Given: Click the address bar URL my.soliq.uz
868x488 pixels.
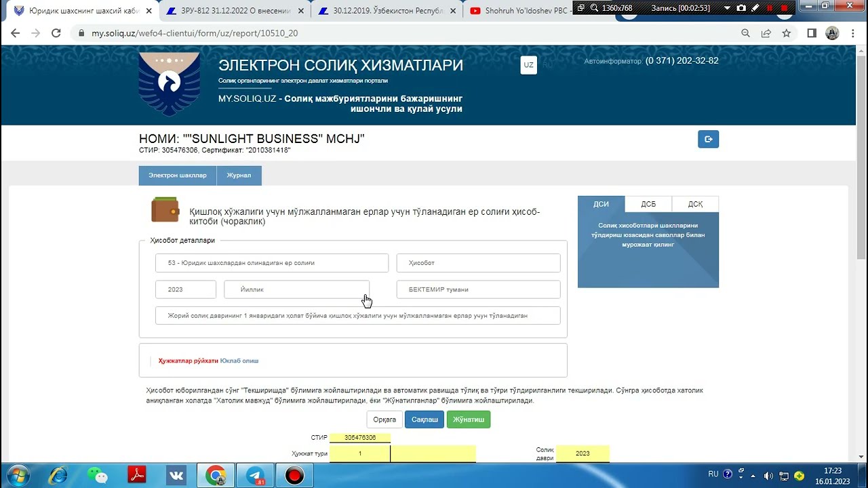Looking at the screenshot, I should pyautogui.click(x=195, y=33).
